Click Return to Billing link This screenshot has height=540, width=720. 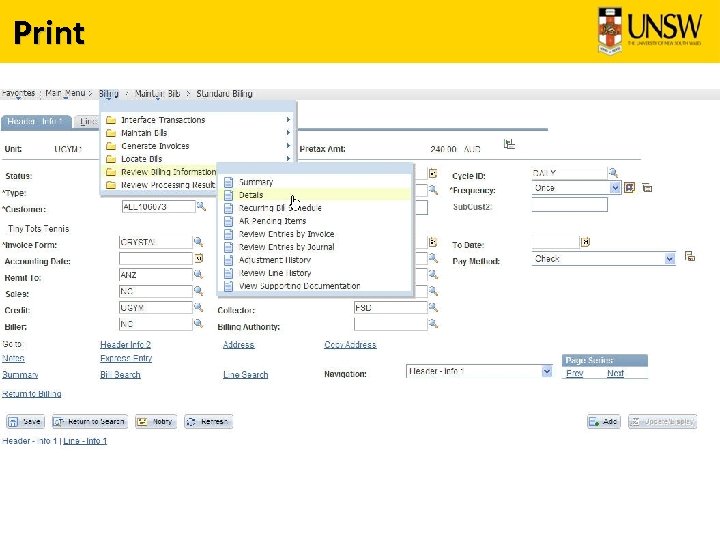(x=32, y=394)
